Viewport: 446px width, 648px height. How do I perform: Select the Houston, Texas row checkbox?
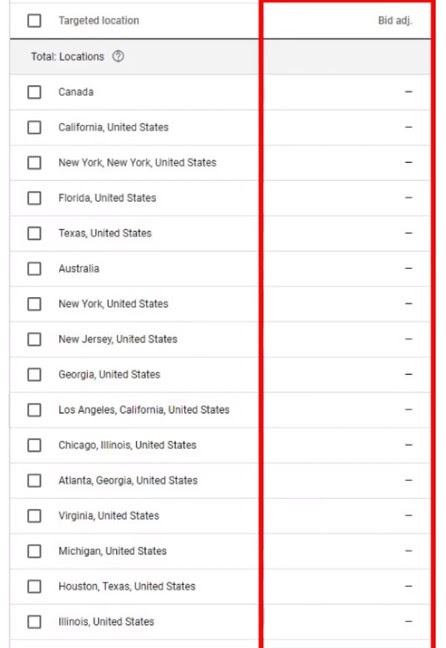coord(34,586)
